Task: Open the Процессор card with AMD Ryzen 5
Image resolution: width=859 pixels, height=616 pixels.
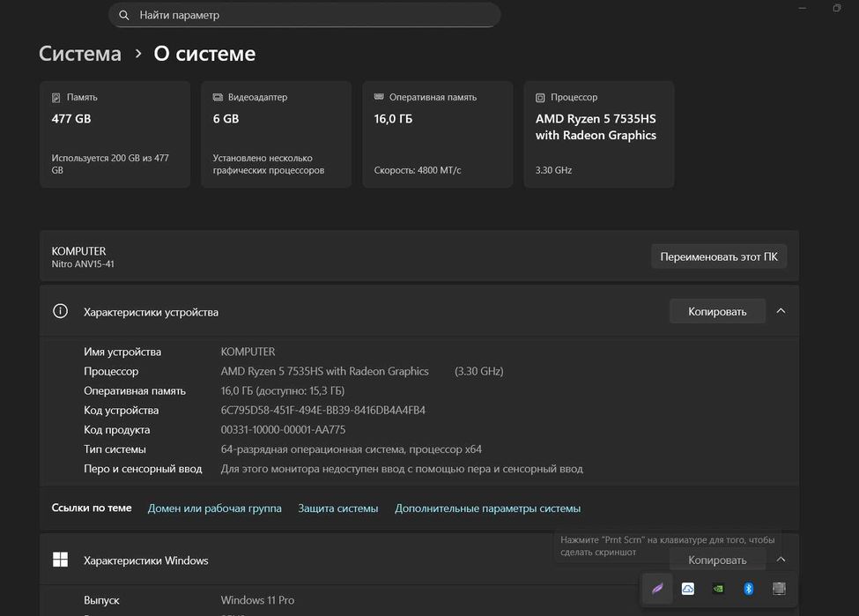Action: [599, 134]
